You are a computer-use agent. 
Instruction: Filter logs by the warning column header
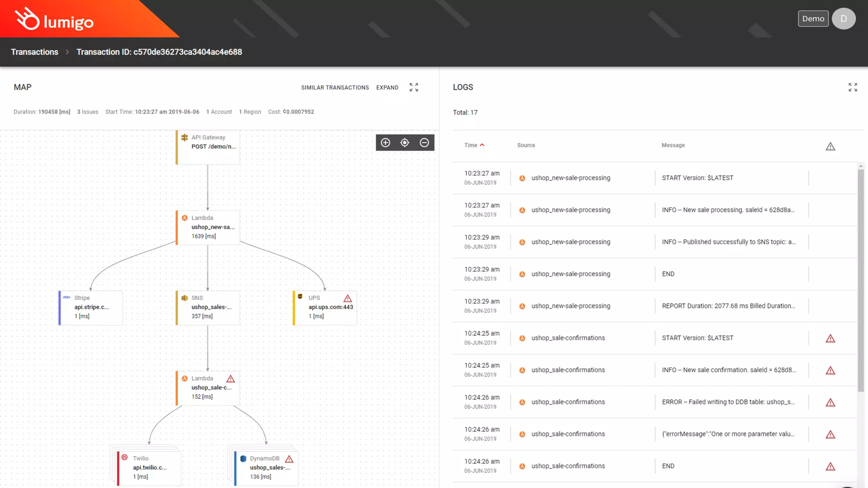tap(830, 147)
